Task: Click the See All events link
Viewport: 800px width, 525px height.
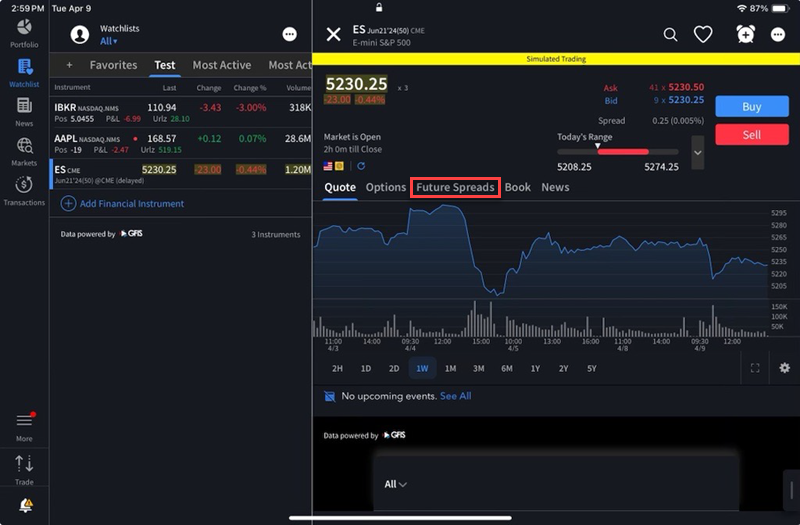Action: pos(455,396)
